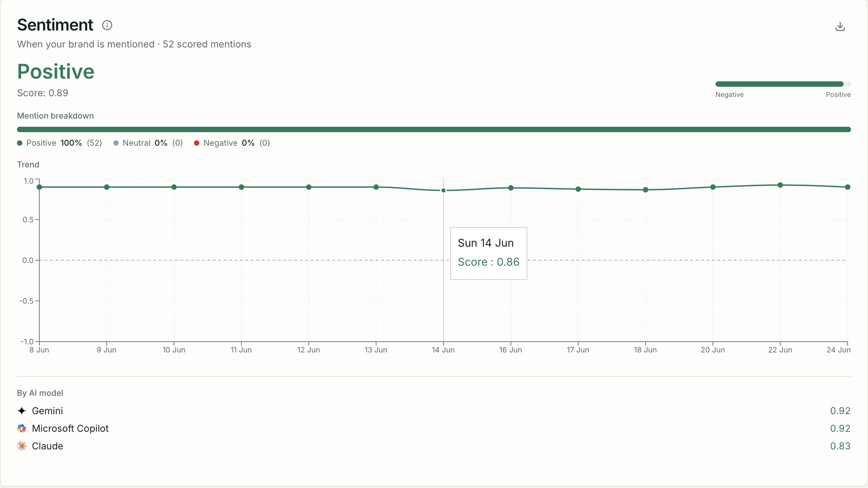Click the Mention breakdown green bar
868x488 pixels.
pos(434,129)
